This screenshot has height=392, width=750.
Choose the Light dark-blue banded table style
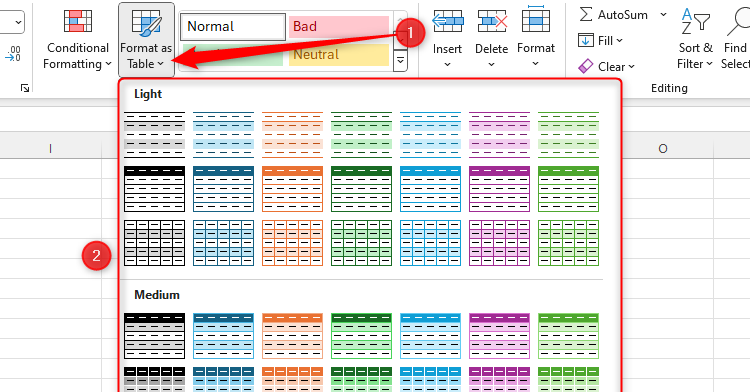(x=223, y=135)
